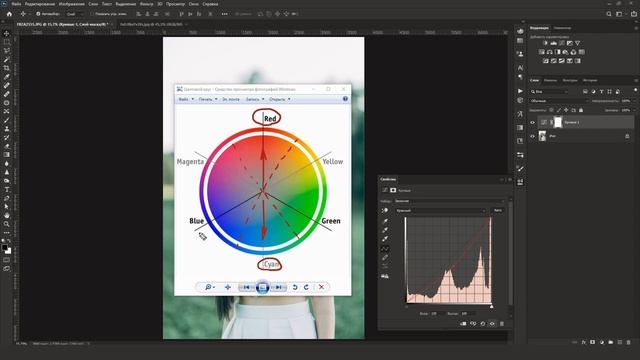Create new group folder icon
This screenshot has width=640, height=360.
pos(611,342)
